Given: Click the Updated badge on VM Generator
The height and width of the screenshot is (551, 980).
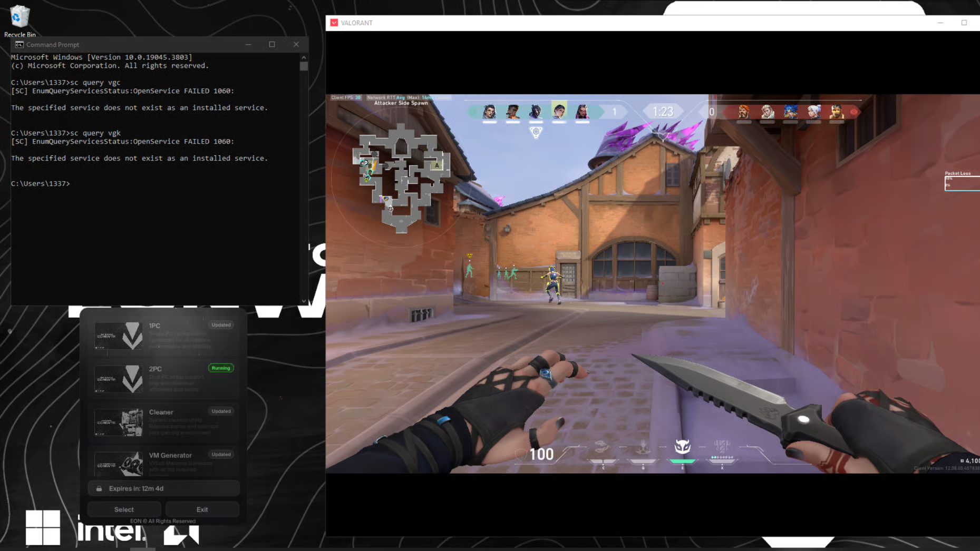Looking at the screenshot, I should 221,455.
